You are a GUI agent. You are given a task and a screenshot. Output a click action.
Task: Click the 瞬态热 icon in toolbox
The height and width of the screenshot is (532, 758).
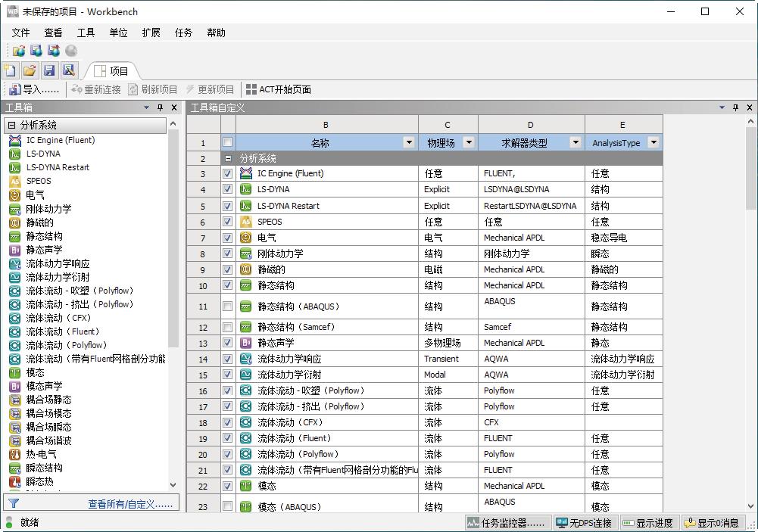15,482
